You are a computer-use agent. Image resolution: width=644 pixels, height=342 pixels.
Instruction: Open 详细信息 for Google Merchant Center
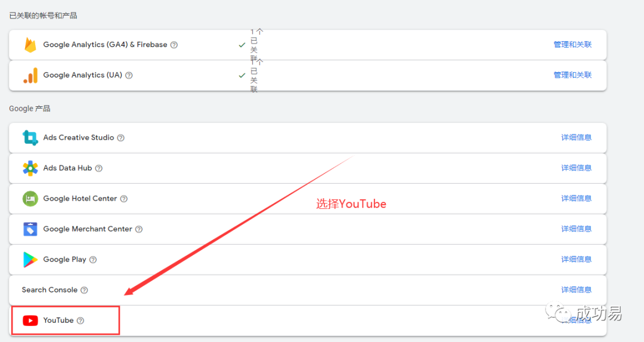coord(576,229)
